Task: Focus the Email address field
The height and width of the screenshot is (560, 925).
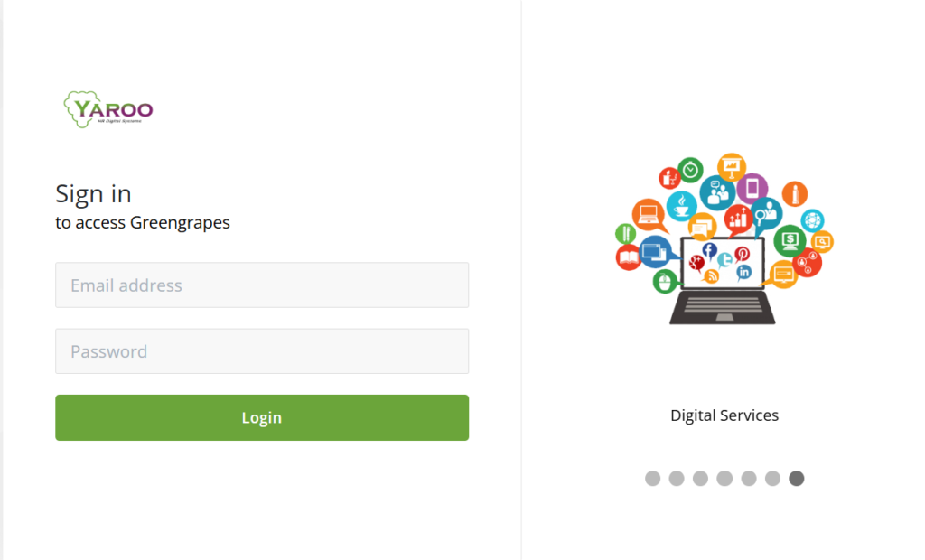Action: pos(262,285)
